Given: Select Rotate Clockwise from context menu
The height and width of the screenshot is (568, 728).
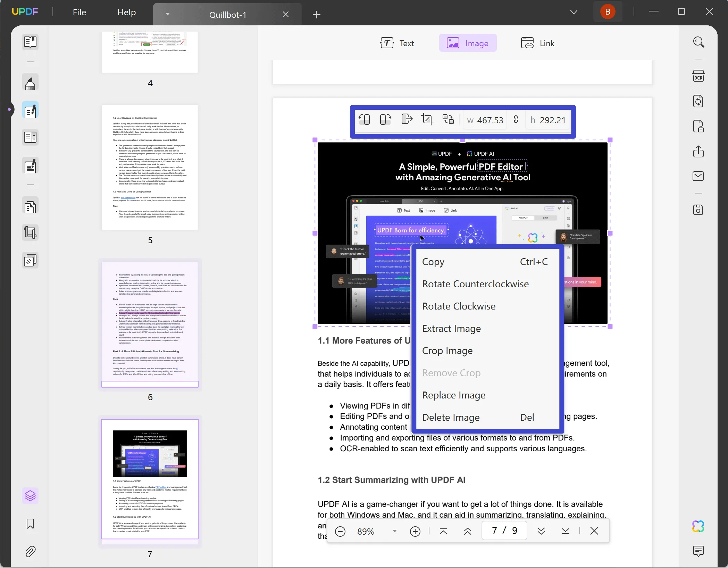Looking at the screenshot, I should point(459,306).
